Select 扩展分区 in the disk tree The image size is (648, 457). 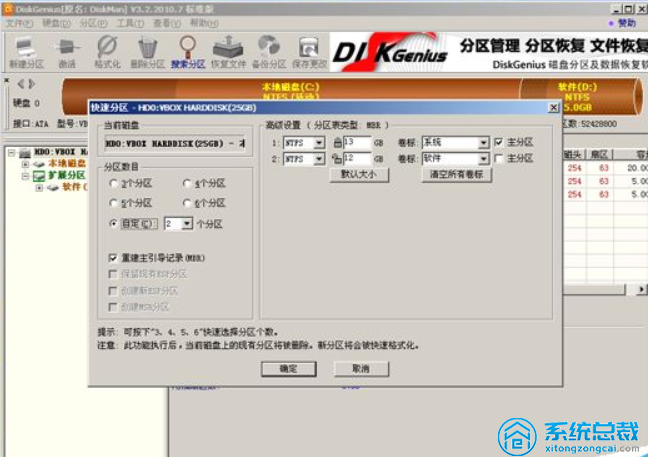pos(67,176)
